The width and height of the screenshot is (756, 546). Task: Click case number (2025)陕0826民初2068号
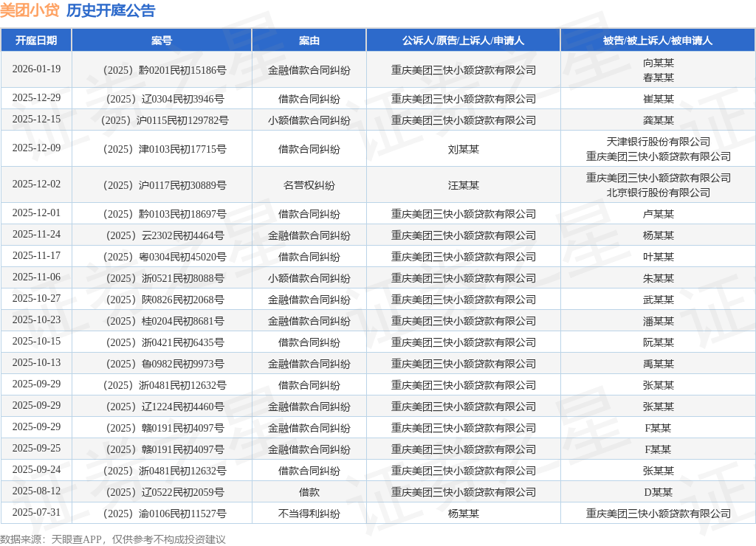165,300
